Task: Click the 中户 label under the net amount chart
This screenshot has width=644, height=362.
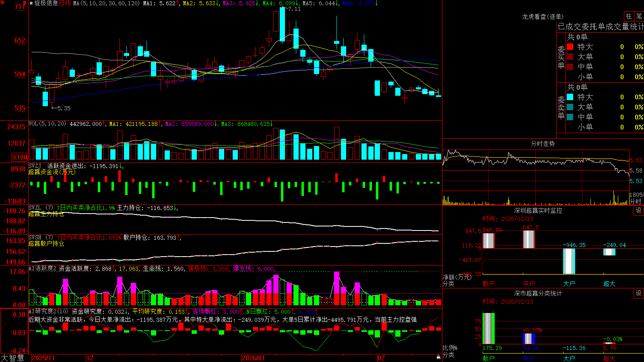Action: click(x=529, y=284)
